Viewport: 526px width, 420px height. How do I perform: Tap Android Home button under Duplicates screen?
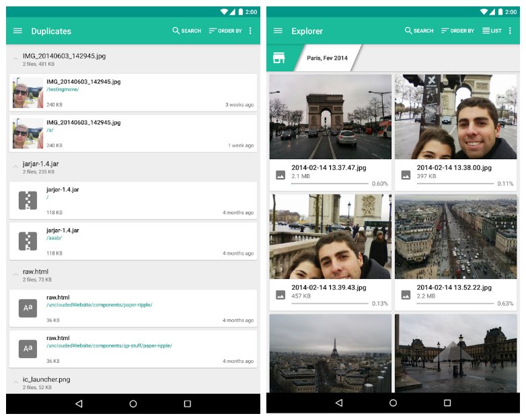(133, 404)
